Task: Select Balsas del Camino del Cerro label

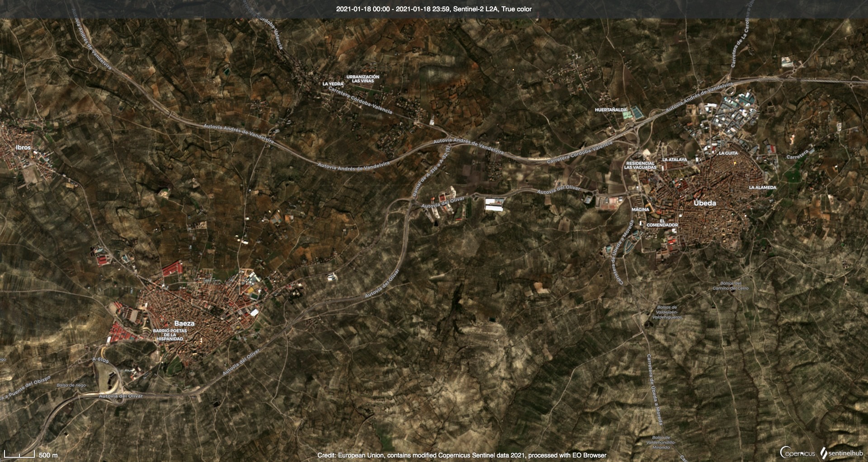Action: click(x=731, y=285)
